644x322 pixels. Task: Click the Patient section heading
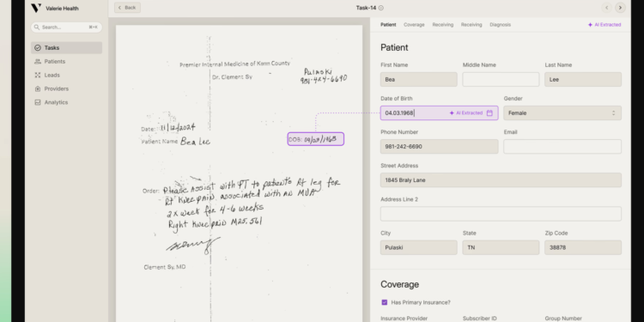pyautogui.click(x=394, y=47)
